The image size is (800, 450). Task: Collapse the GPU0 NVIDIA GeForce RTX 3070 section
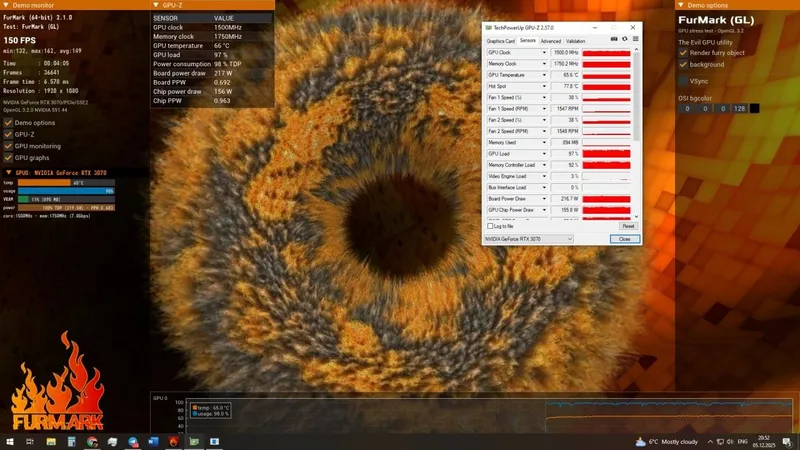[x=9, y=172]
